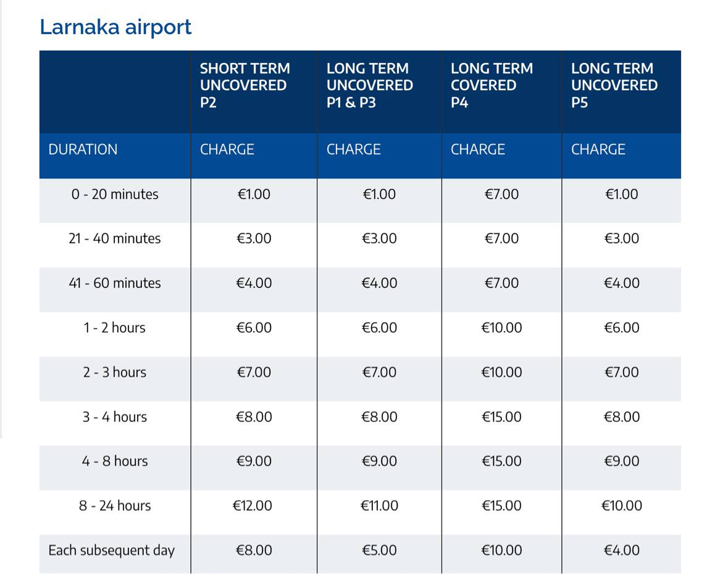Select the 41 - 60 minutes duration cell
The width and height of the screenshot is (728, 574).
115,283
